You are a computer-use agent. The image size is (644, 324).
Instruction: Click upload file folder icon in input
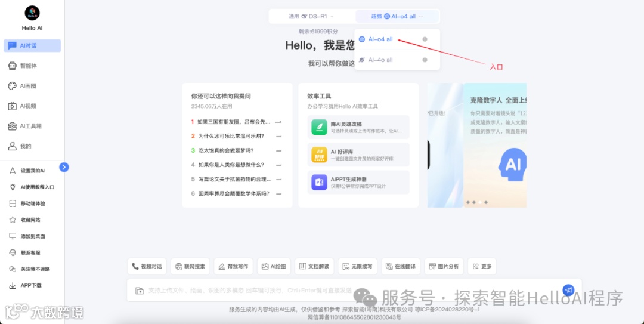tap(140, 291)
